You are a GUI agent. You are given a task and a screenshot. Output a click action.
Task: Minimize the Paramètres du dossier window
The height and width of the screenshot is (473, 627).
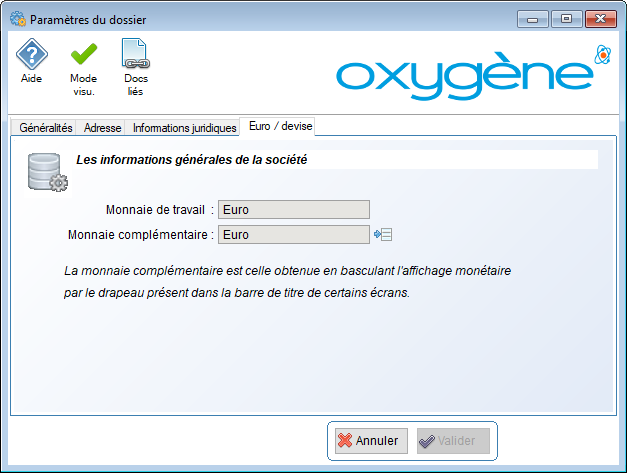tap(532, 19)
